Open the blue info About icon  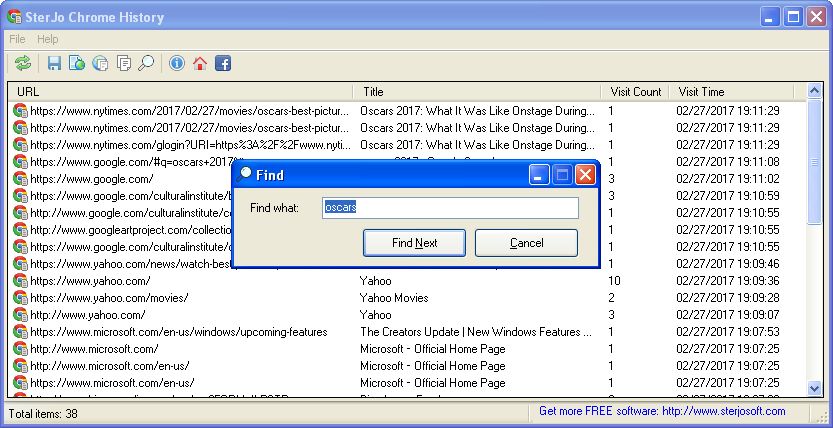click(x=177, y=64)
